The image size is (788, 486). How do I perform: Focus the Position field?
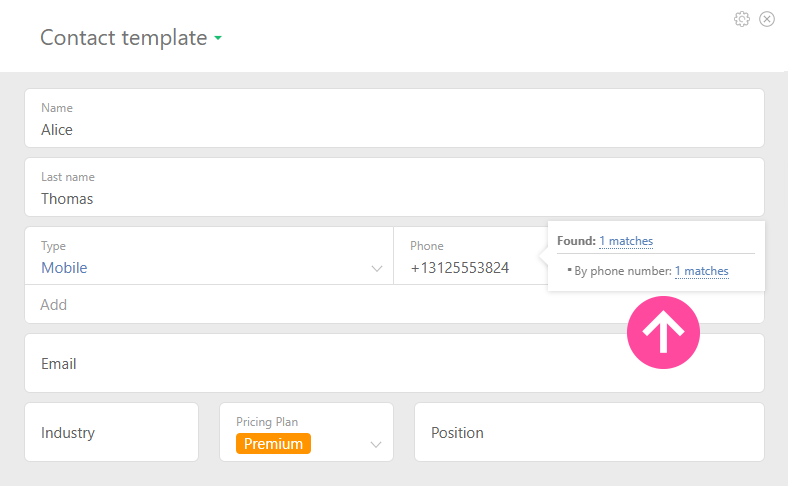click(x=588, y=432)
